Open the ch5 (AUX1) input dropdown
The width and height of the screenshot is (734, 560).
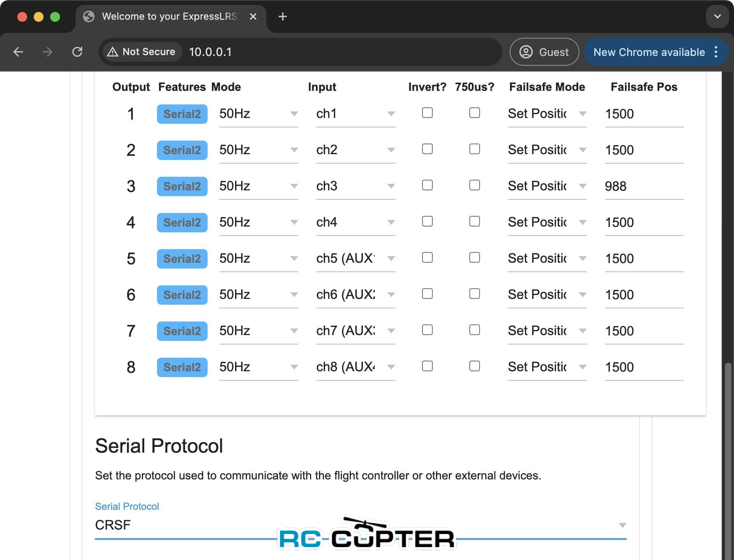[355, 259]
